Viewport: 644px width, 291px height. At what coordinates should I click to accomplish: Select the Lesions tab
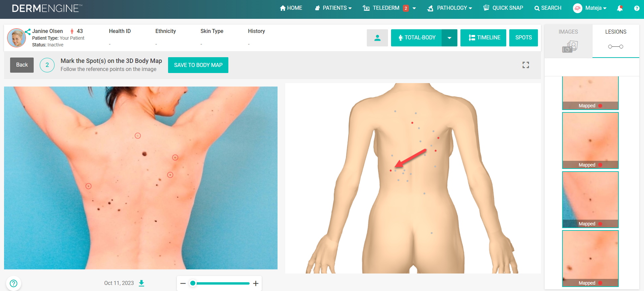(x=616, y=41)
